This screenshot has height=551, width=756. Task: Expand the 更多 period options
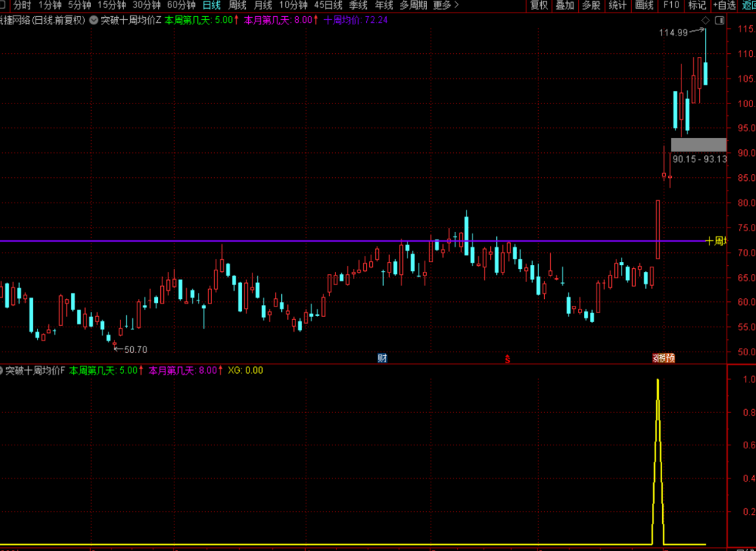[x=445, y=5]
